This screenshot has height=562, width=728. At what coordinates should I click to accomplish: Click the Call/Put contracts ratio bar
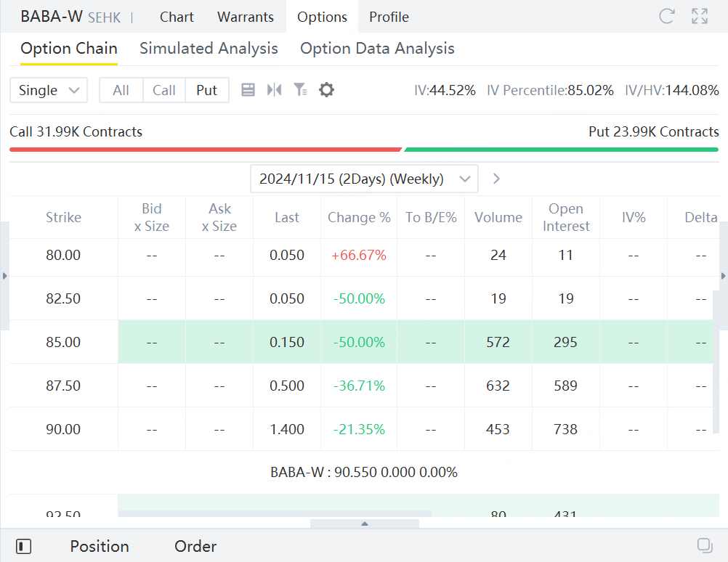pyautogui.click(x=364, y=150)
